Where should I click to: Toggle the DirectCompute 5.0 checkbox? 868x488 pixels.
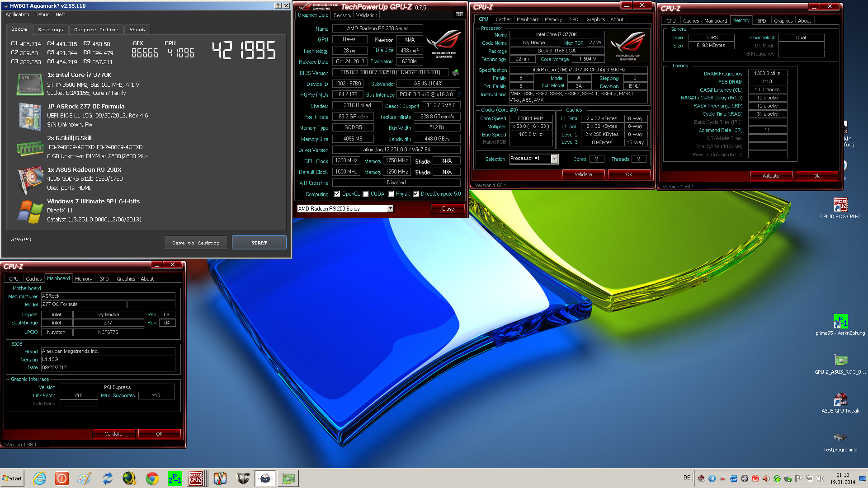[x=415, y=194]
